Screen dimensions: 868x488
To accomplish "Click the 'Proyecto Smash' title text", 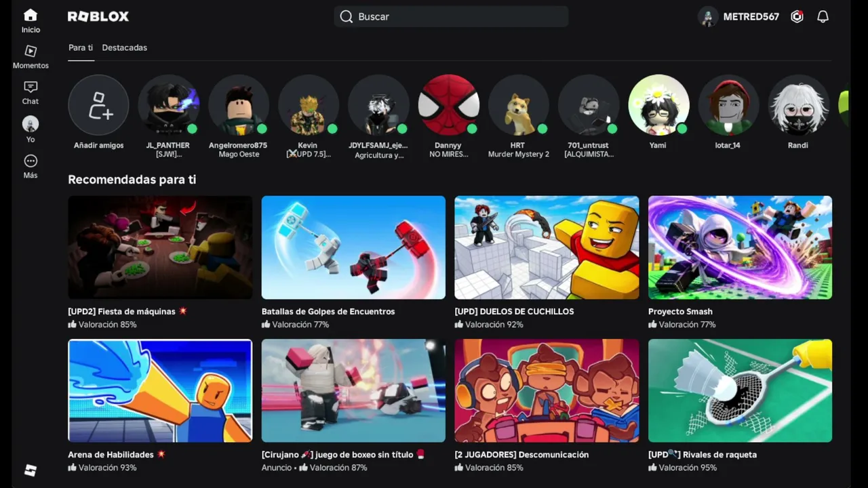I will pyautogui.click(x=680, y=311).
